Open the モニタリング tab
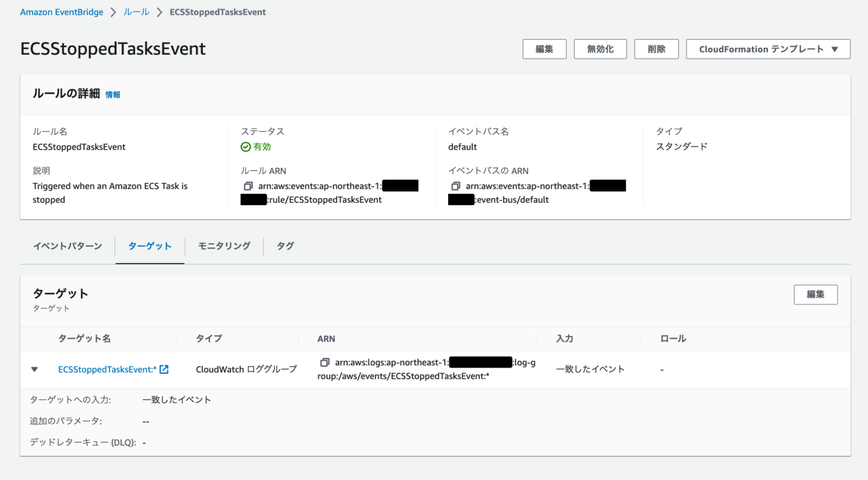 tap(224, 246)
